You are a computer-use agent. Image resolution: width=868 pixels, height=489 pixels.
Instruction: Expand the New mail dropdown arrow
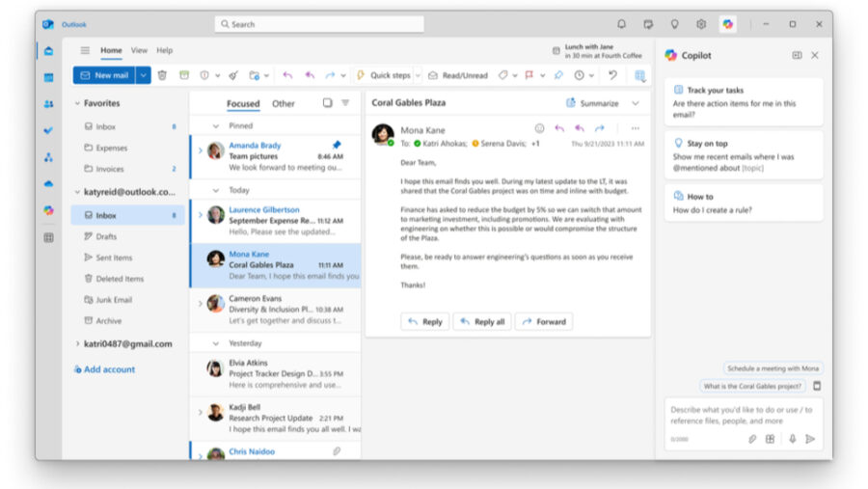[143, 75]
